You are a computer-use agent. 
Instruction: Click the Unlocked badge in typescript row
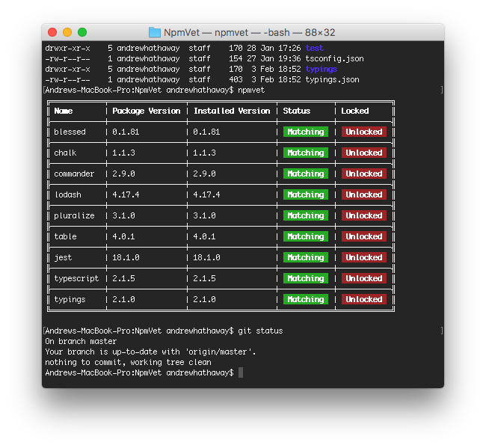[364, 278]
